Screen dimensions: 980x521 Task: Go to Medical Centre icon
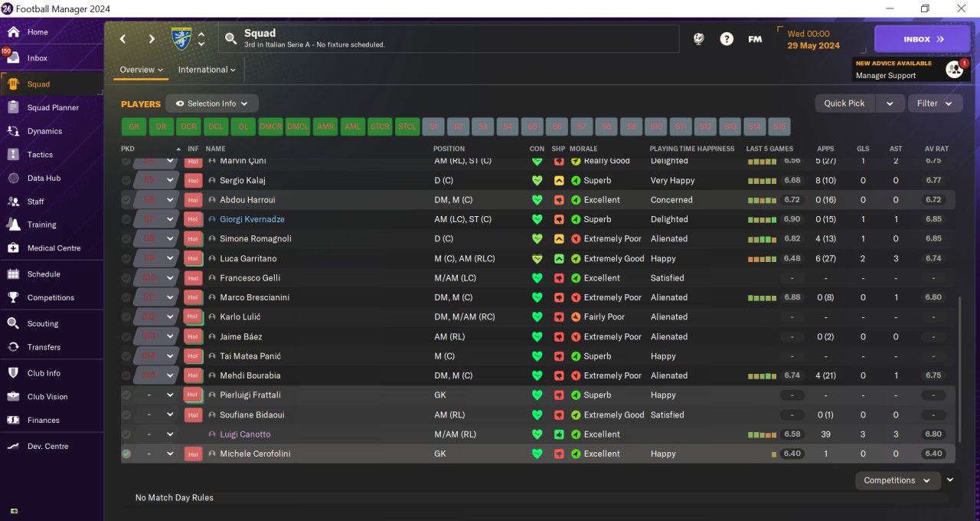pyautogui.click(x=13, y=248)
